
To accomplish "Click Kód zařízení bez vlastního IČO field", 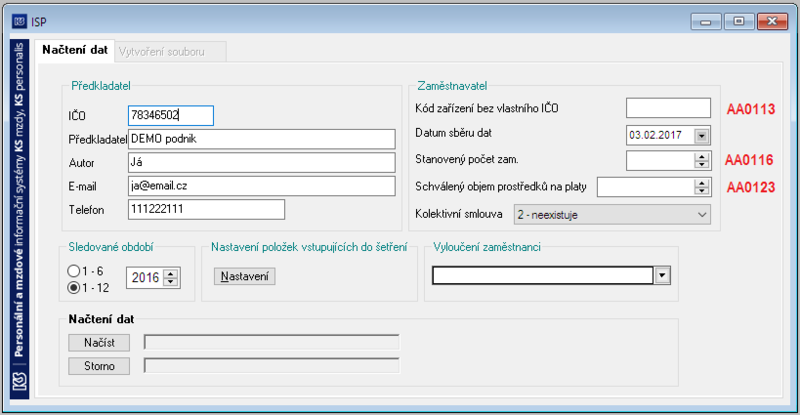I will click(x=668, y=108).
